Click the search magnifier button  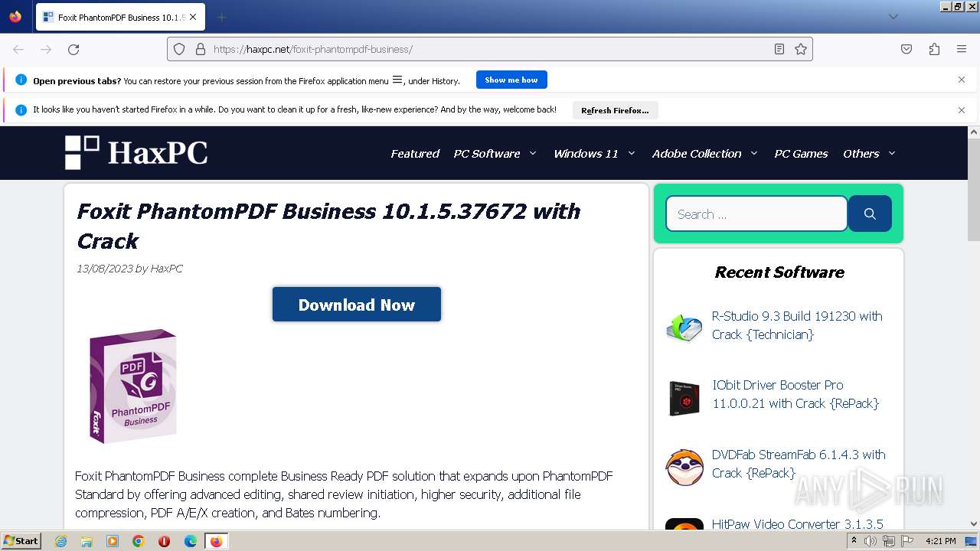click(870, 214)
